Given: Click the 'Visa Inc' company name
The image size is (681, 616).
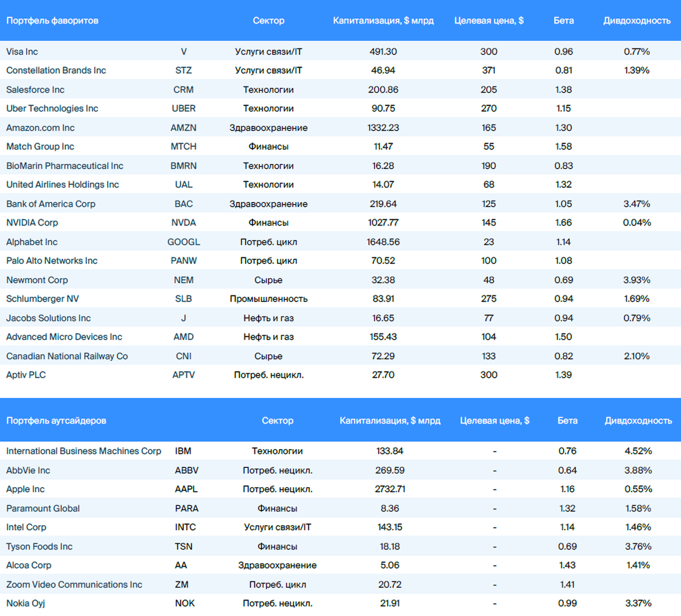Looking at the screenshot, I should [x=22, y=52].
